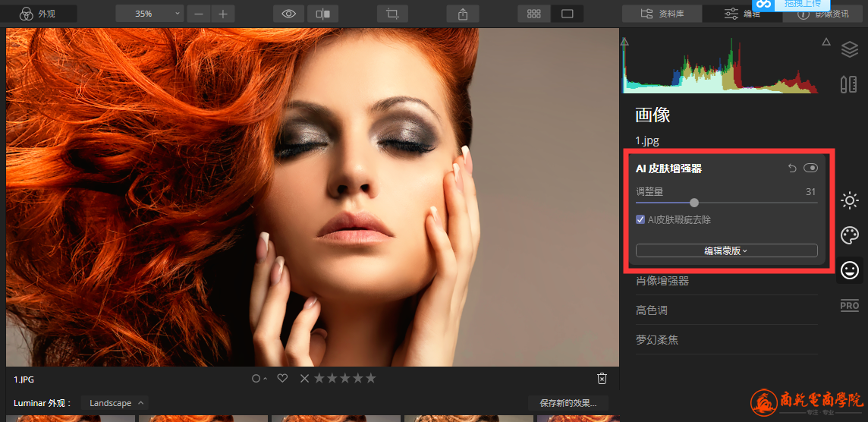This screenshot has height=422, width=868.
Task: Open the color label circle dropdown
Action: click(259, 379)
